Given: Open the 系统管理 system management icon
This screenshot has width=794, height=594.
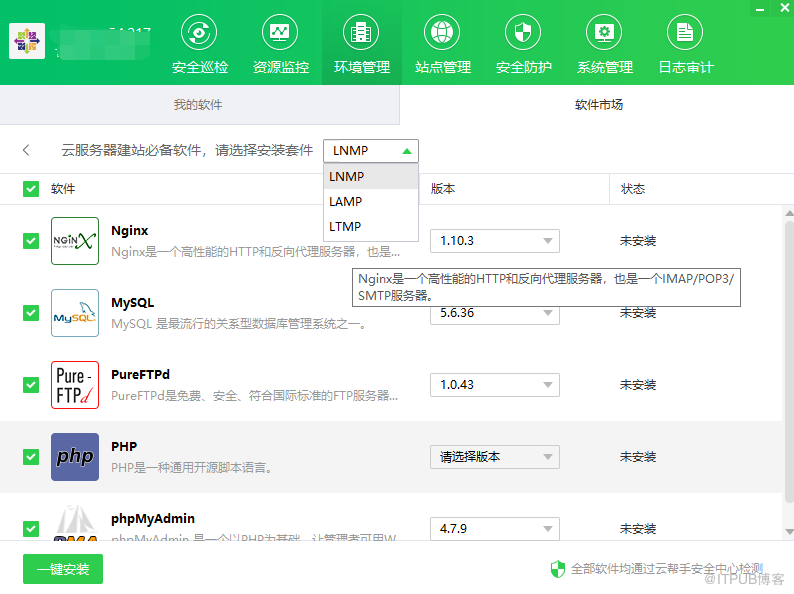Looking at the screenshot, I should (604, 33).
